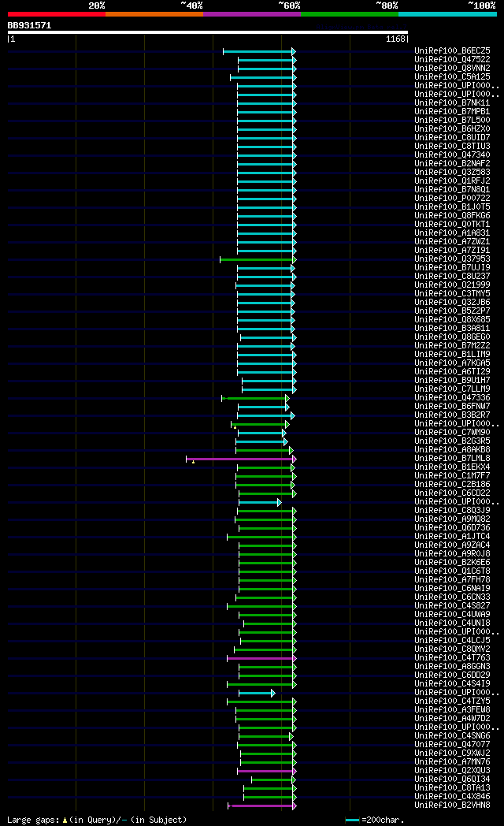Open hit UniRef100_B7LML8

click(x=452, y=458)
